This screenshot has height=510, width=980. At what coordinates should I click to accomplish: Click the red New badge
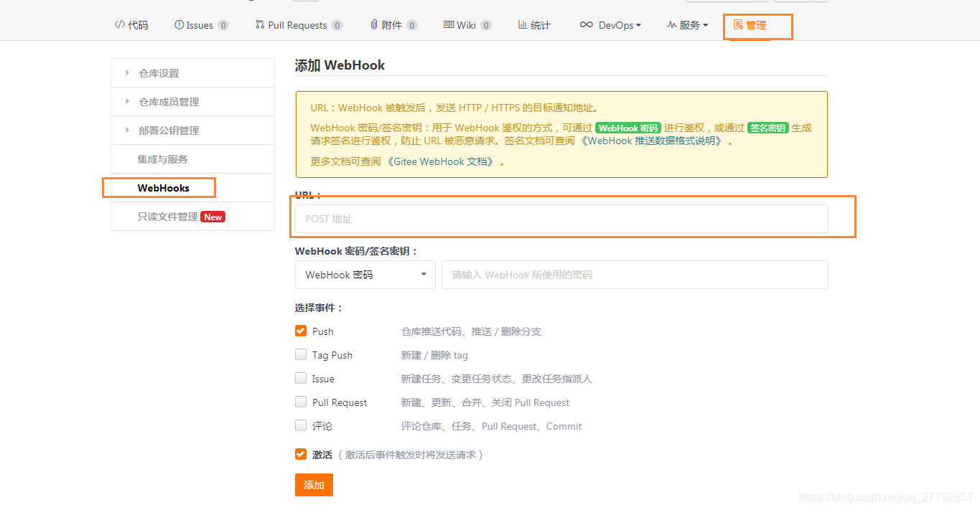tap(213, 217)
